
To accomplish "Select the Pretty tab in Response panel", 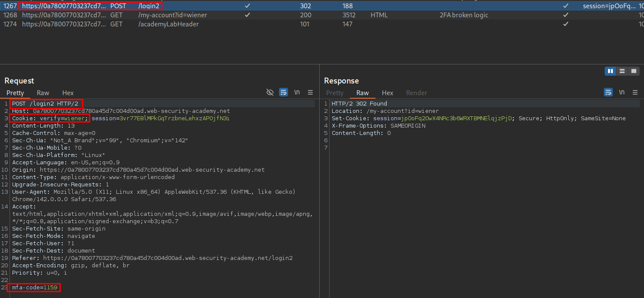I will 334,93.
